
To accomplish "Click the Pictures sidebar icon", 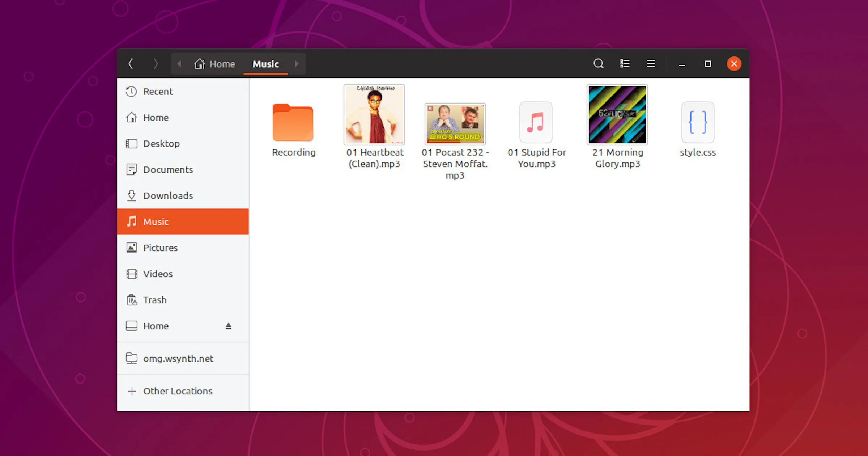I will point(131,248).
